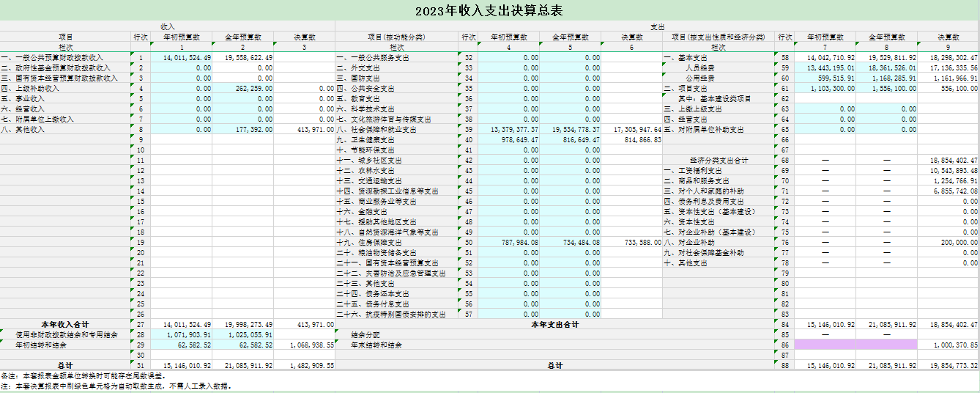The image size is (980, 393).
Task: Click the 2023年收入支出决算总表 title cell
Action: 489,10
